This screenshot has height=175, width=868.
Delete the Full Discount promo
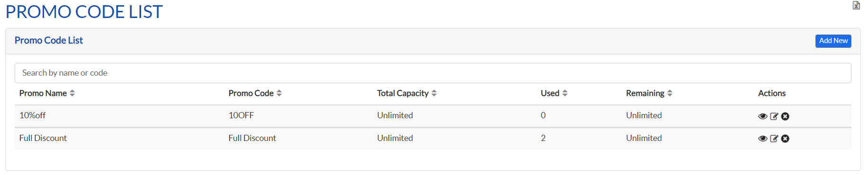(x=785, y=139)
